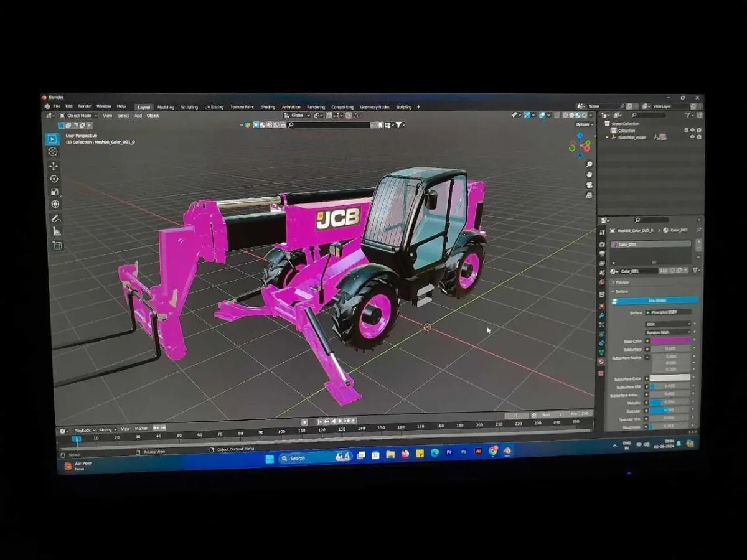Viewport: 747px width, 560px height.
Task: Jump to timeline end frame
Action: click(x=354, y=421)
